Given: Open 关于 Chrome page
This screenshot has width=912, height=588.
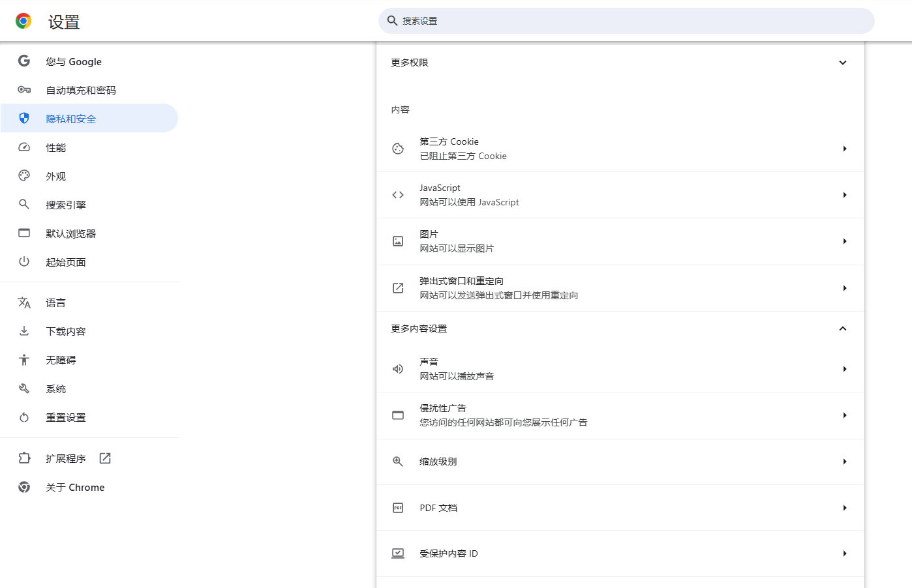Looking at the screenshot, I should tap(89, 487).
